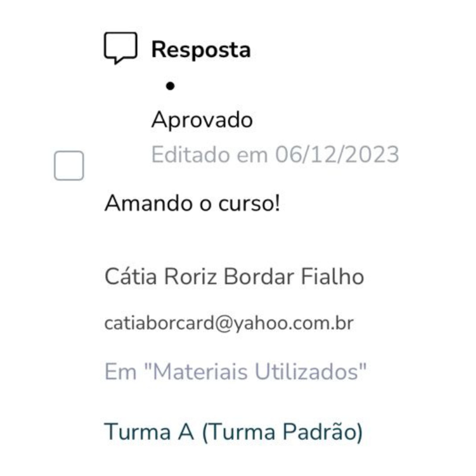Open the "Materiais Utilizados" lesson link
This screenshot has height=476, width=476.
235,371
